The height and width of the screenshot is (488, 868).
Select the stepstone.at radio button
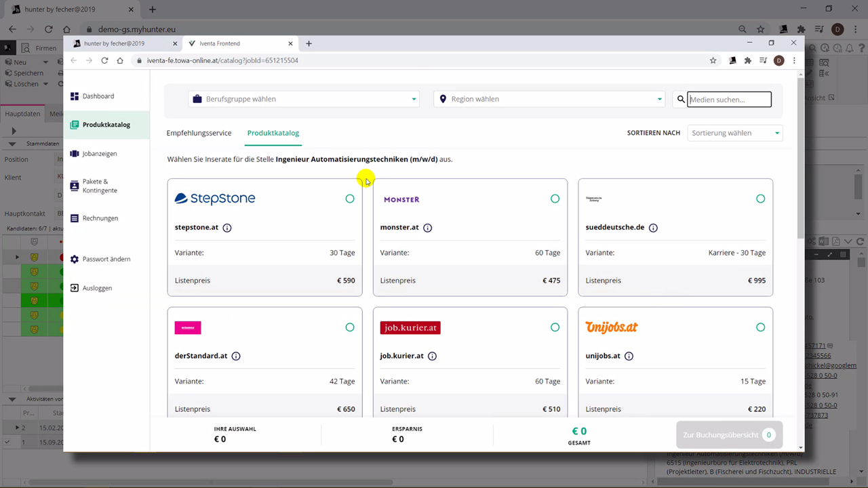click(350, 199)
